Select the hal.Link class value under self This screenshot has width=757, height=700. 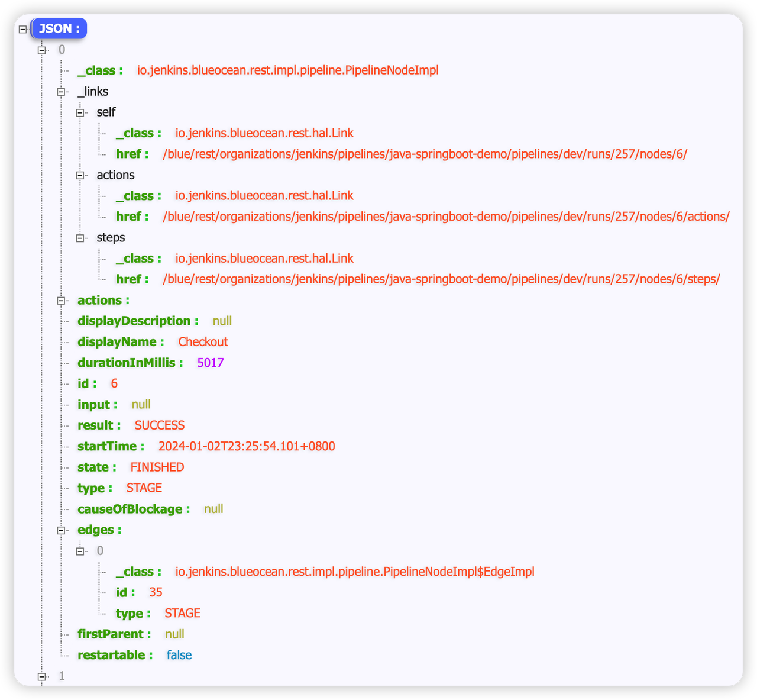(264, 133)
